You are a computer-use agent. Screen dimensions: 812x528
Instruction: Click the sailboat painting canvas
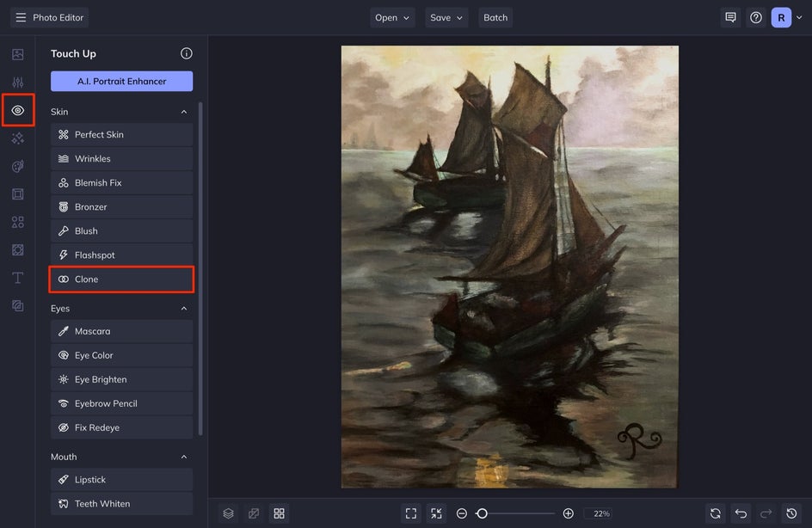(x=509, y=267)
